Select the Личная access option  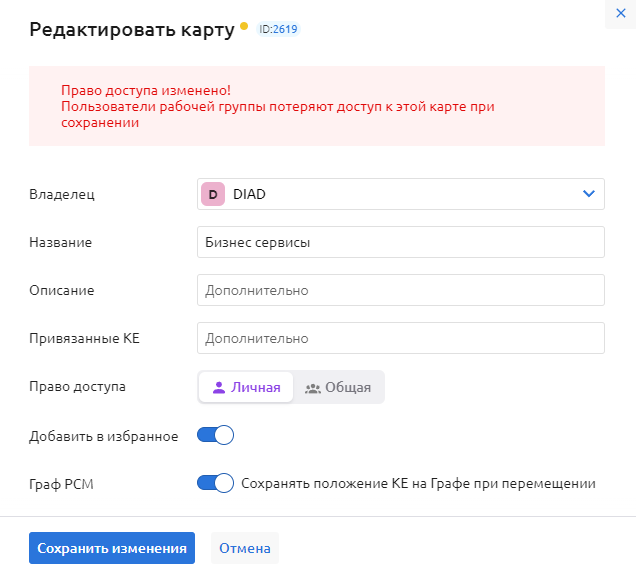click(x=246, y=388)
